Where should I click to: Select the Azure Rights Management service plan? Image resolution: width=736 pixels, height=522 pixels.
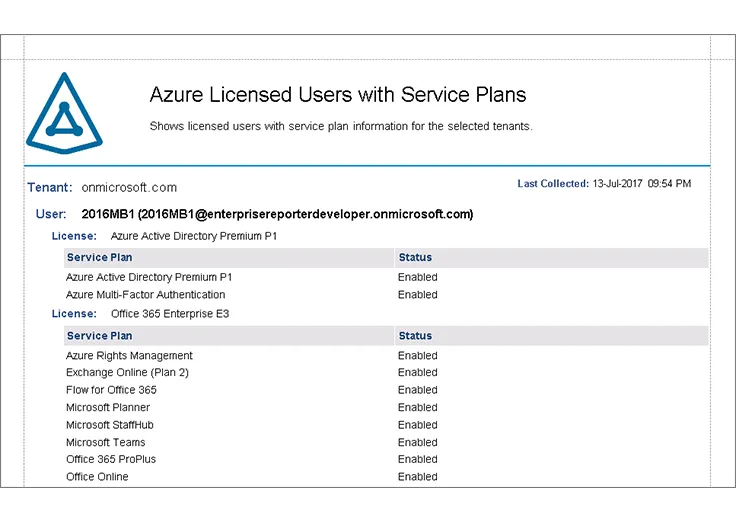click(x=129, y=356)
